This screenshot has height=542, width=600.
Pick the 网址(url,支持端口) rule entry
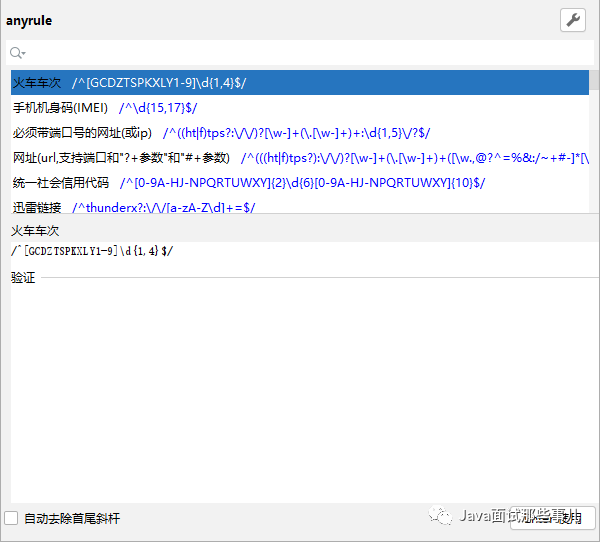[120, 157]
